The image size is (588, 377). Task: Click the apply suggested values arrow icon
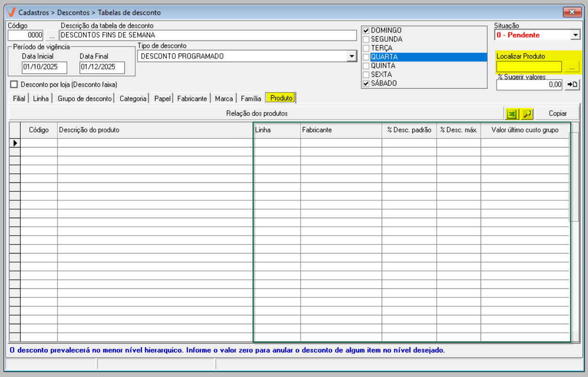[x=572, y=84]
